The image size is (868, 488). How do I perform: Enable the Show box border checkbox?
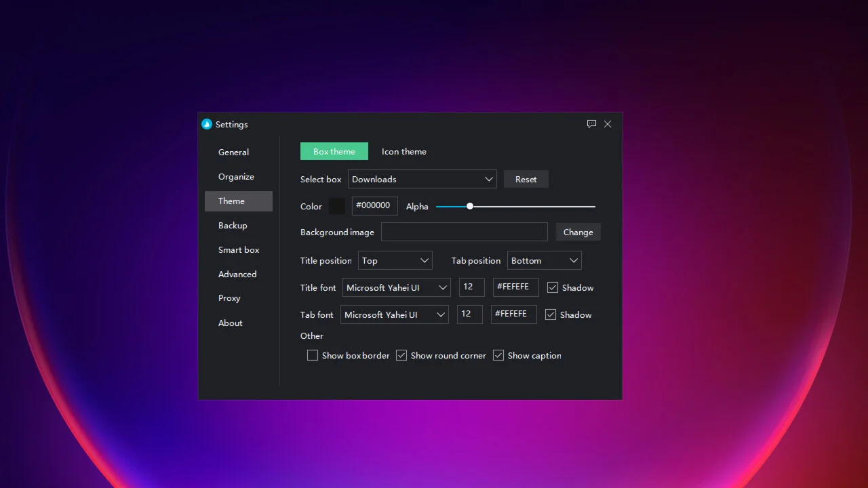pyautogui.click(x=313, y=355)
